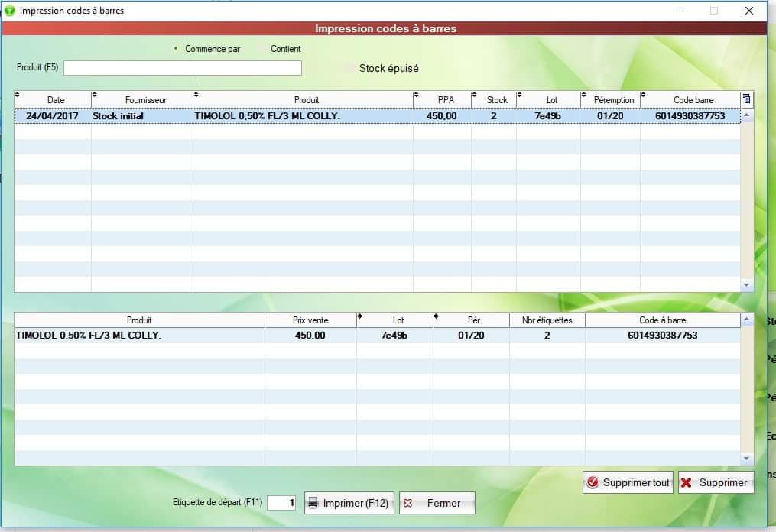Click Stock value 2 in upper table
This screenshot has height=532, width=776.
(493, 116)
